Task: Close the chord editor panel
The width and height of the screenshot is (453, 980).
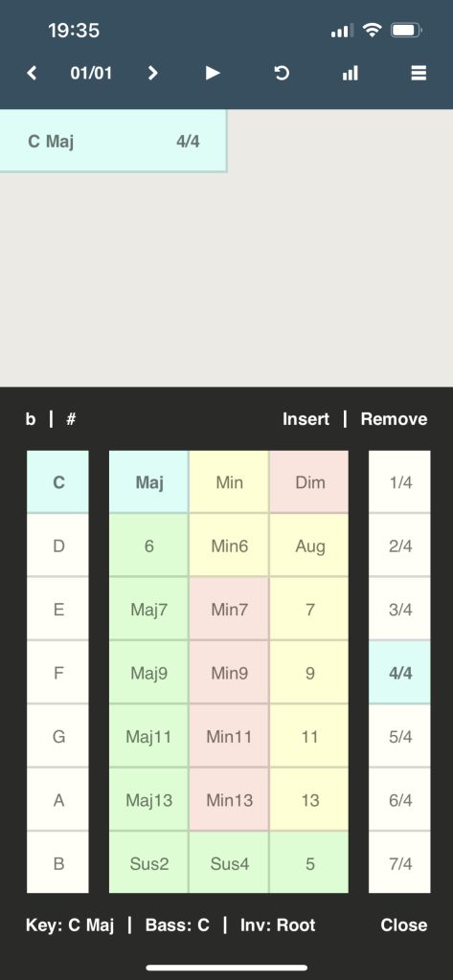Action: pyautogui.click(x=404, y=925)
